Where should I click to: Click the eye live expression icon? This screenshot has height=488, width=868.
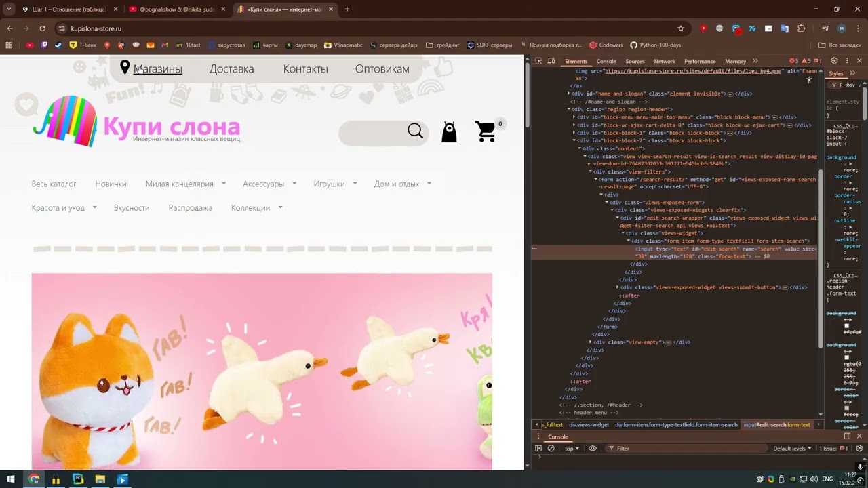point(592,449)
